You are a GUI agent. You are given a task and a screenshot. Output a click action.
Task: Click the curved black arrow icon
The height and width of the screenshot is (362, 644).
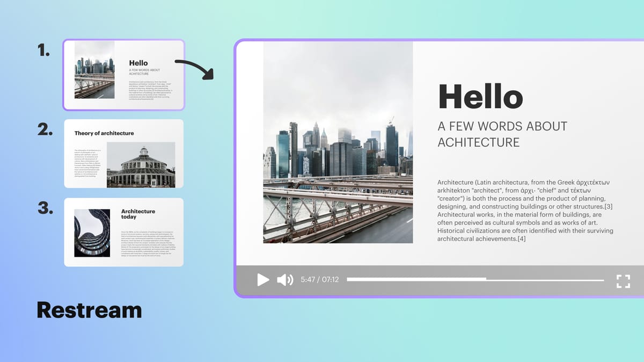194,69
